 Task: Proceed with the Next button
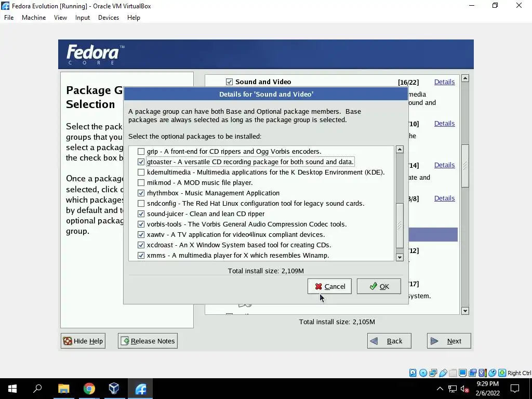pyautogui.click(x=449, y=341)
